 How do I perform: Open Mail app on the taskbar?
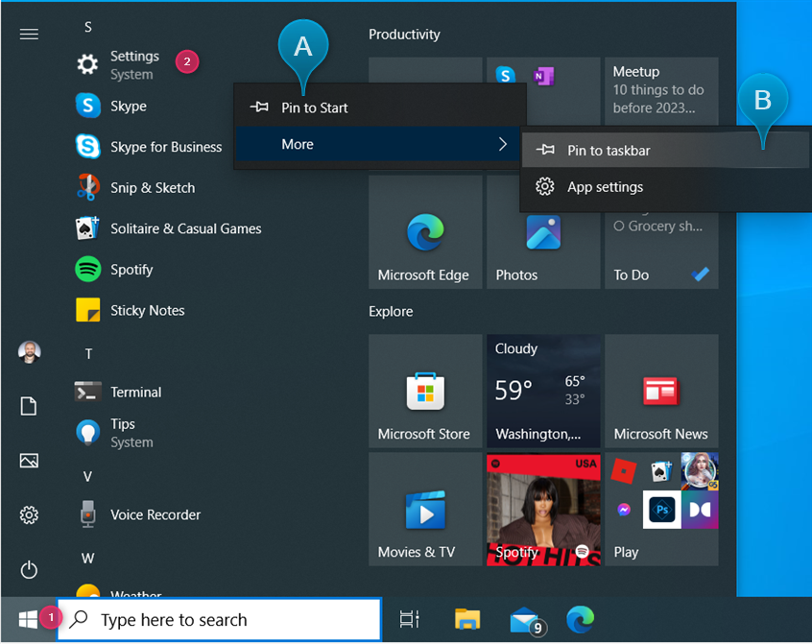click(527, 620)
